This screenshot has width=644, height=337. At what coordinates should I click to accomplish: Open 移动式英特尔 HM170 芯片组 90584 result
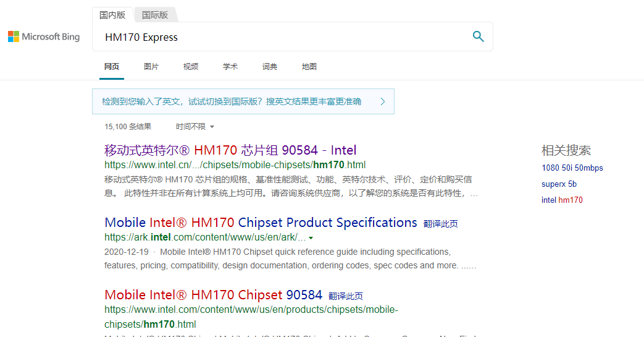click(230, 150)
